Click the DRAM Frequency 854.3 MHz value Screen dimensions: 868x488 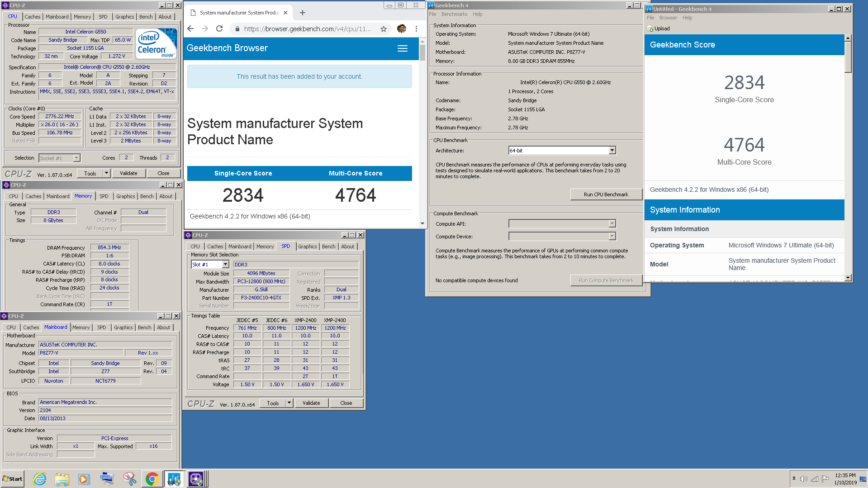(109, 247)
